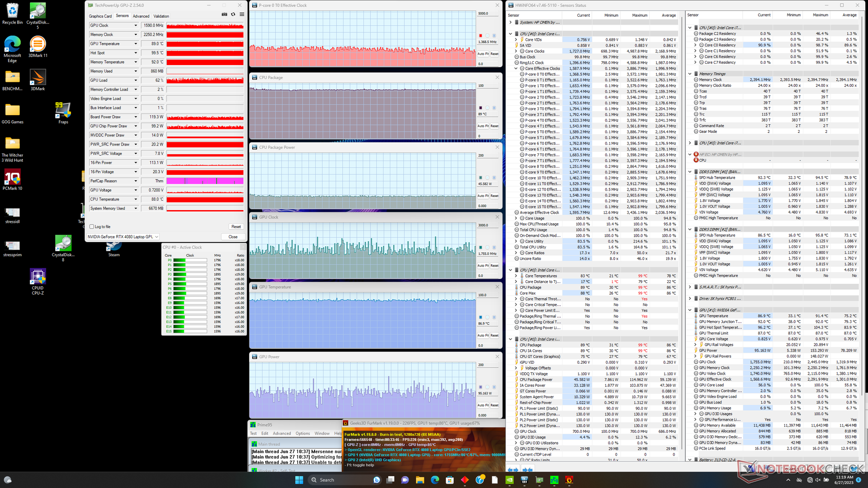Open File Explorer from the taskbar
The image size is (868, 488).
pos(420,480)
